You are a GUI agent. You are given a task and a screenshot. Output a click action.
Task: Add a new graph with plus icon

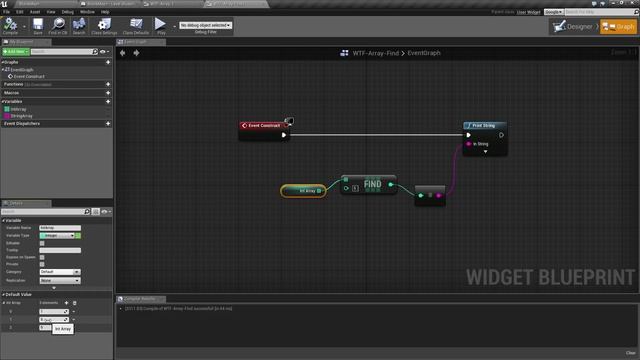[x=108, y=62]
